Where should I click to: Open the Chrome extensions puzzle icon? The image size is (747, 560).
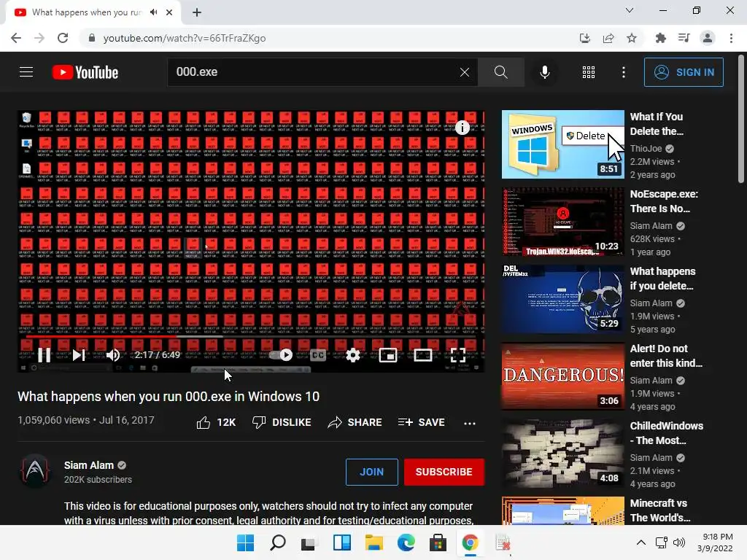[661, 38]
